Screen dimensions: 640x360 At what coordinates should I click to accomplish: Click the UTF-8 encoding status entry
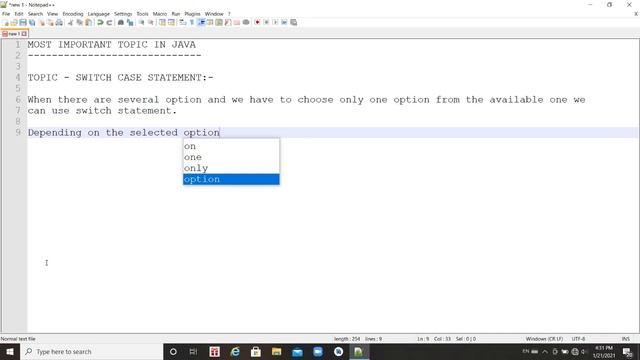pyautogui.click(x=578, y=339)
